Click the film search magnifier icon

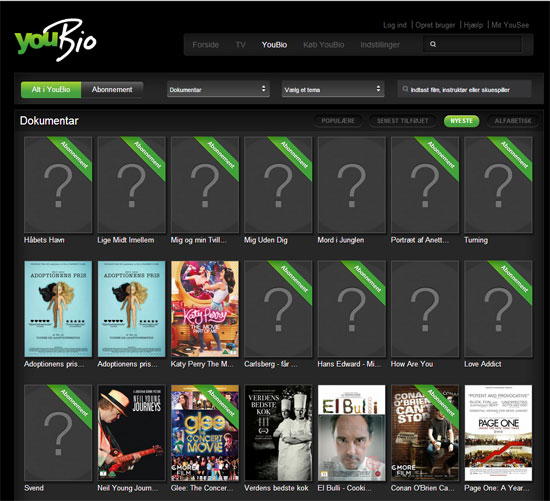tap(405, 89)
